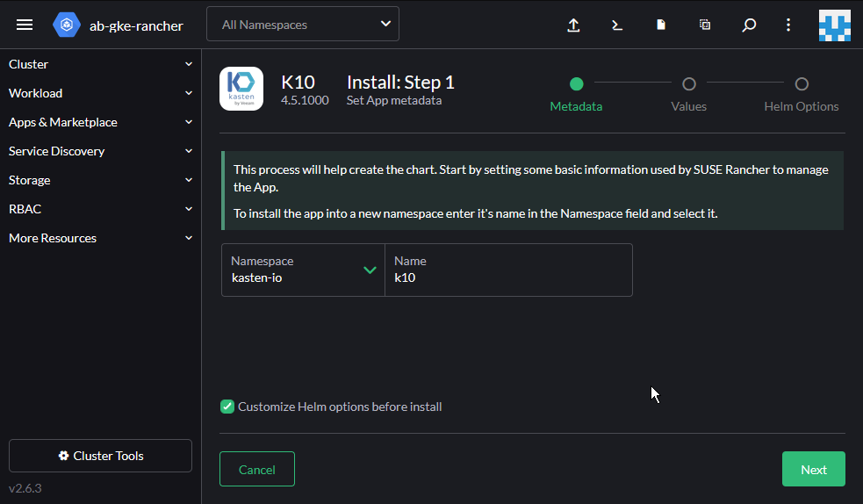Click the Kasten K10 app logo
The height and width of the screenshot is (504, 863).
241,89
